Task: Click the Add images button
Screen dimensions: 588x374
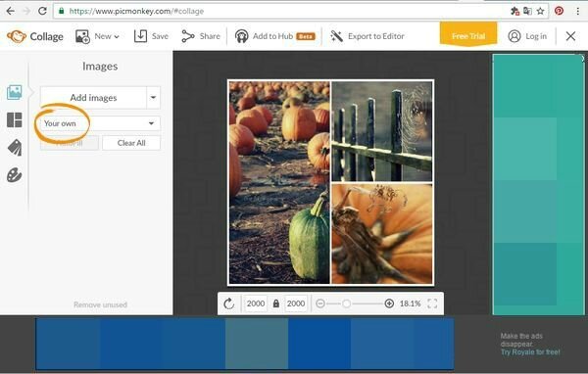Action: tap(93, 98)
